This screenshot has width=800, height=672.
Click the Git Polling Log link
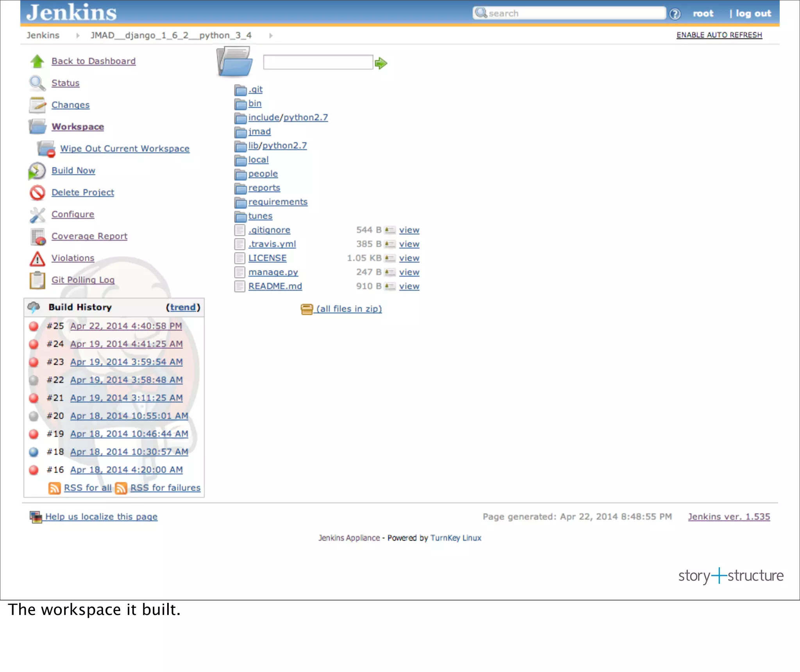click(x=83, y=280)
